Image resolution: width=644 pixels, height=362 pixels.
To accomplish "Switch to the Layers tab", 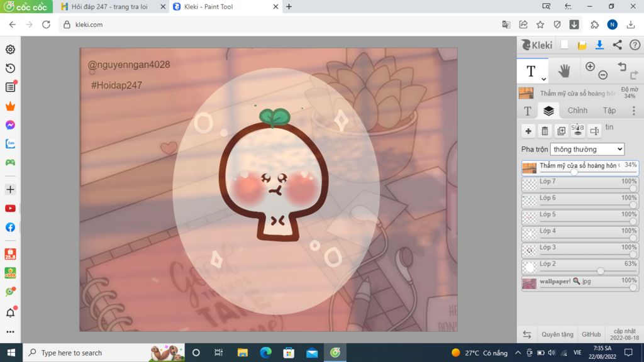I will point(548,111).
